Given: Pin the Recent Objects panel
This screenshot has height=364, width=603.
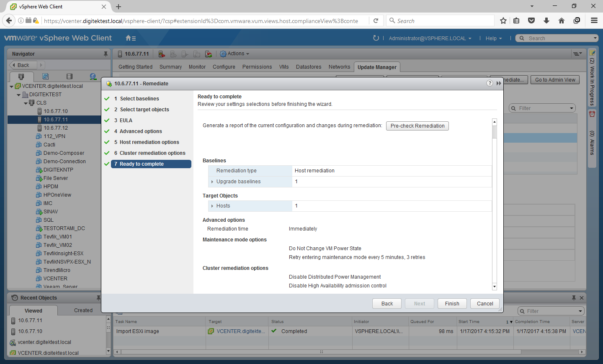Looking at the screenshot, I should (x=98, y=298).
